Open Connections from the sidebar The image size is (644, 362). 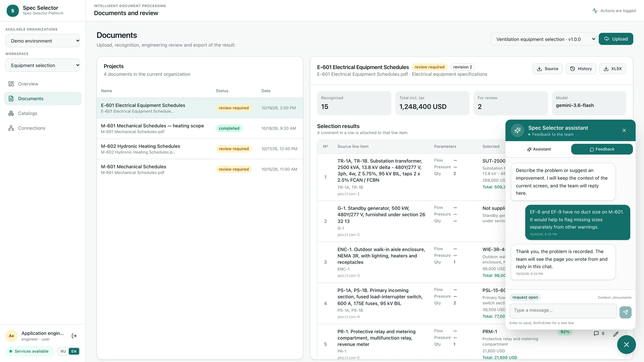pos(43,128)
